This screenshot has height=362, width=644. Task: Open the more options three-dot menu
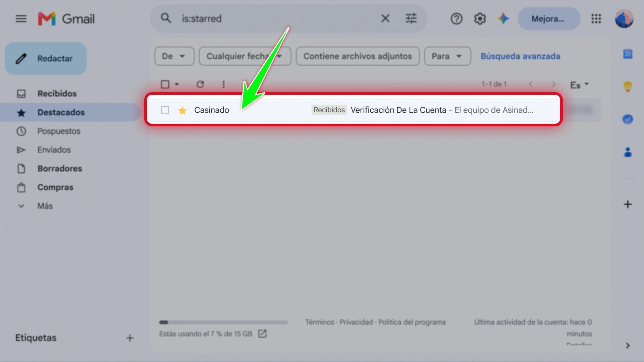coord(223,84)
